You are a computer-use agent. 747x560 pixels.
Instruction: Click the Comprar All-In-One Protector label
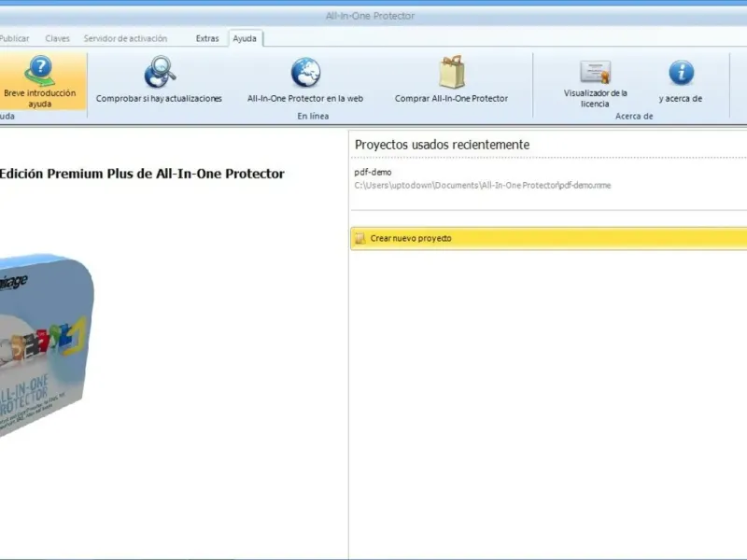451,99
